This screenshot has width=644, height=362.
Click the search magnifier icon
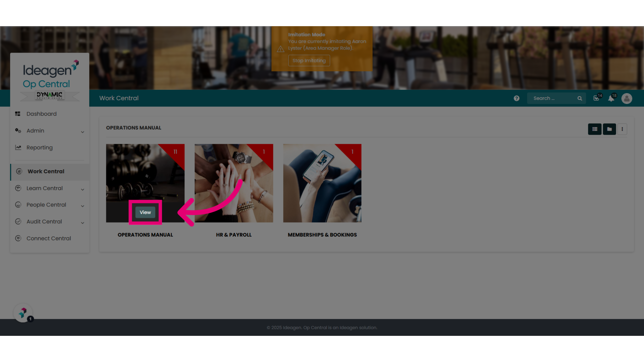pyautogui.click(x=580, y=98)
